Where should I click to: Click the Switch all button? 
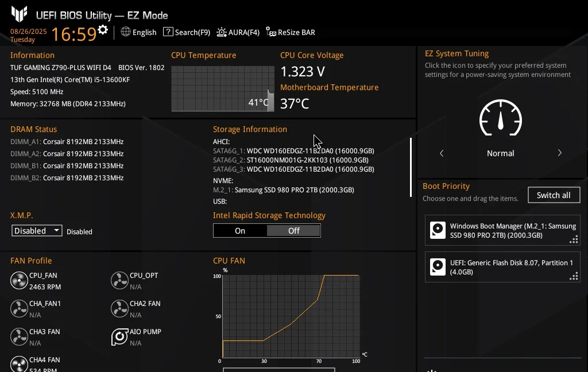(x=554, y=195)
